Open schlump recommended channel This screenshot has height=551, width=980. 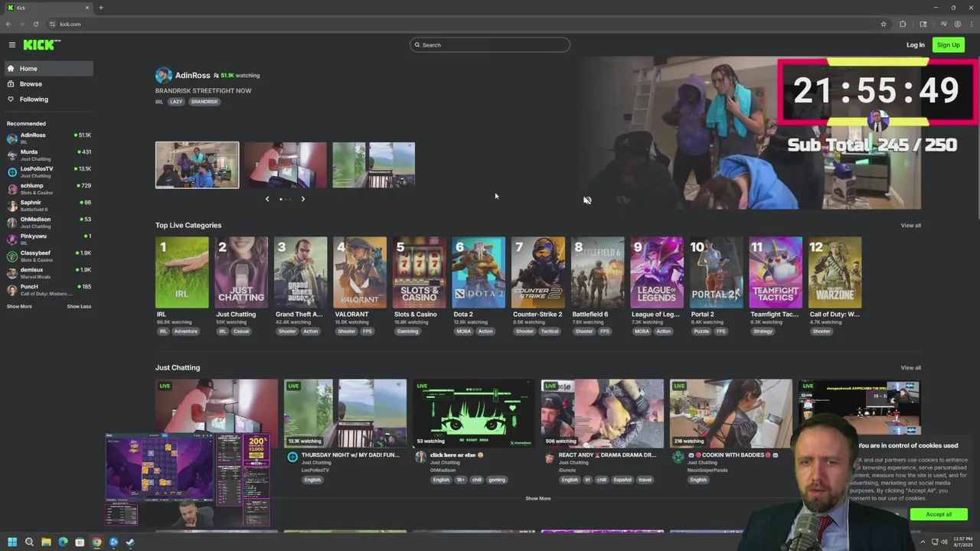(x=48, y=188)
